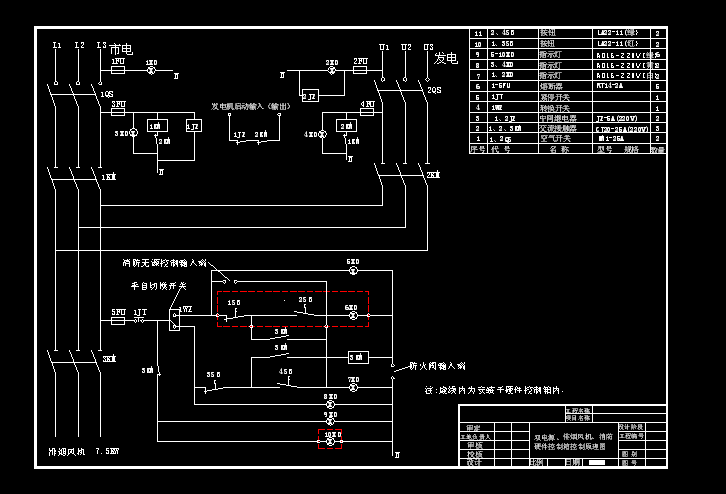Click the 手自切换开关 label
The image size is (726, 494).
coord(158,286)
